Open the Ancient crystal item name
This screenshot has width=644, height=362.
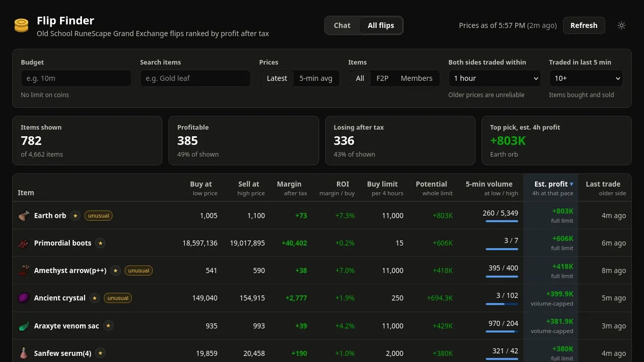click(x=60, y=298)
